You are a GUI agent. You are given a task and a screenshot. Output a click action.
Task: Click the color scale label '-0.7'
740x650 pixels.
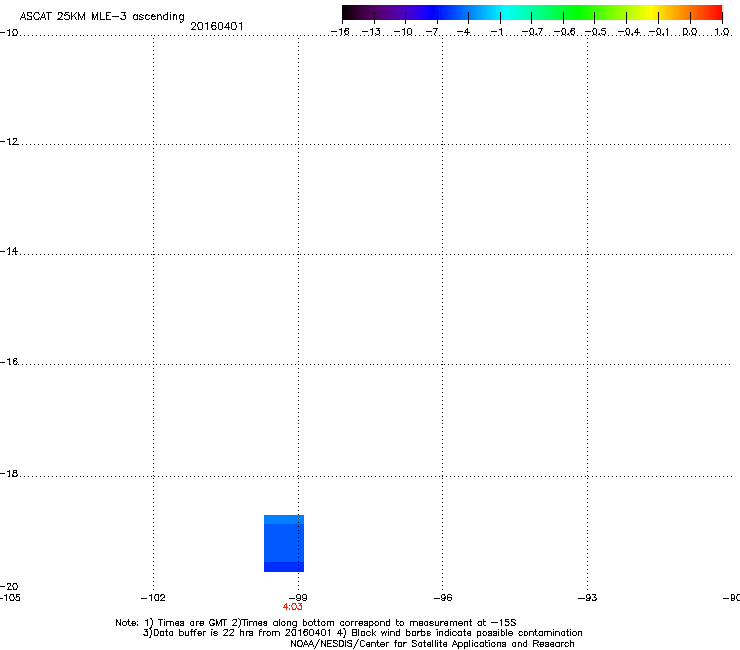coord(532,32)
